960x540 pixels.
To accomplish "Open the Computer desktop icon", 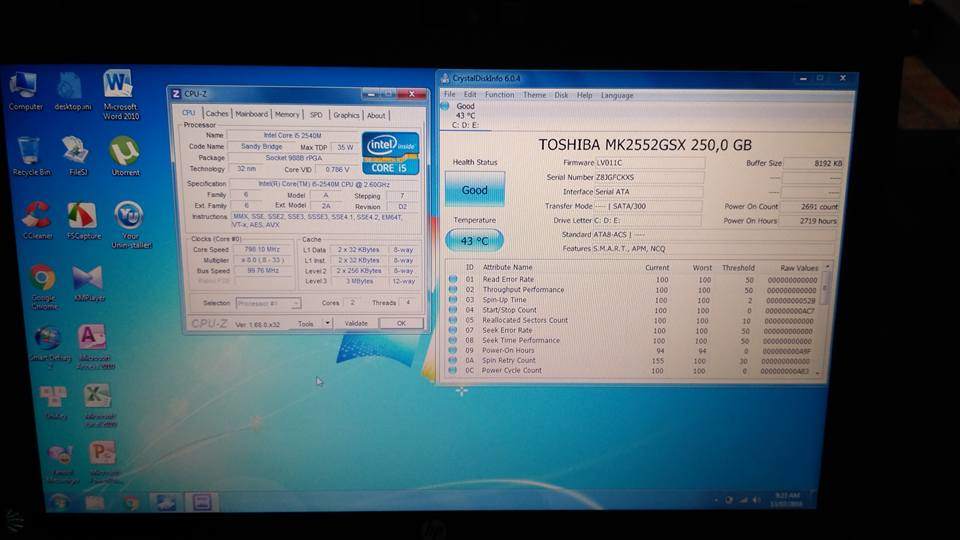I will click(x=24, y=92).
